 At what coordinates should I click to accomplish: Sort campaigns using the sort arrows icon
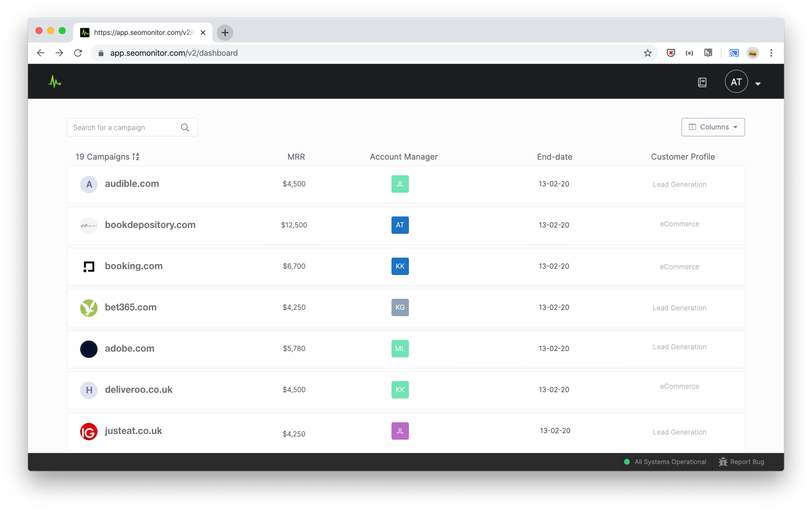point(136,157)
